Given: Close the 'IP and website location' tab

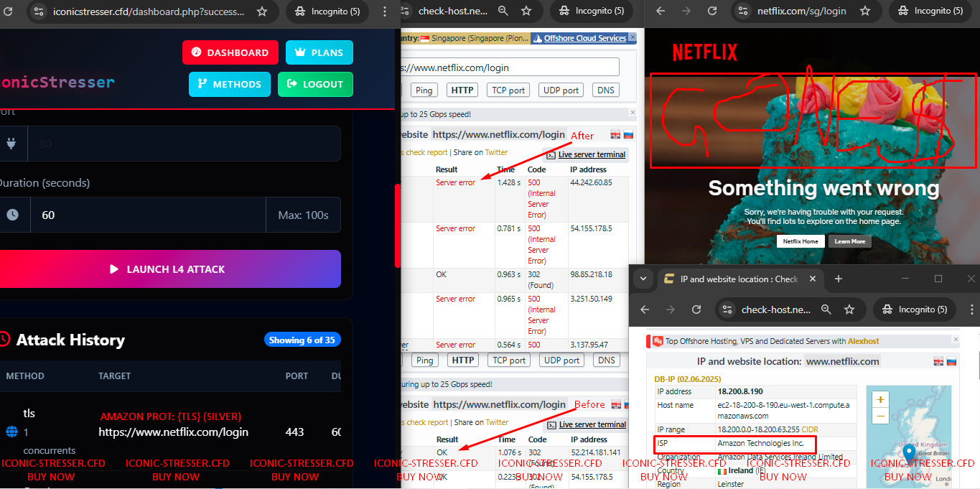Looking at the screenshot, I should tap(813, 279).
